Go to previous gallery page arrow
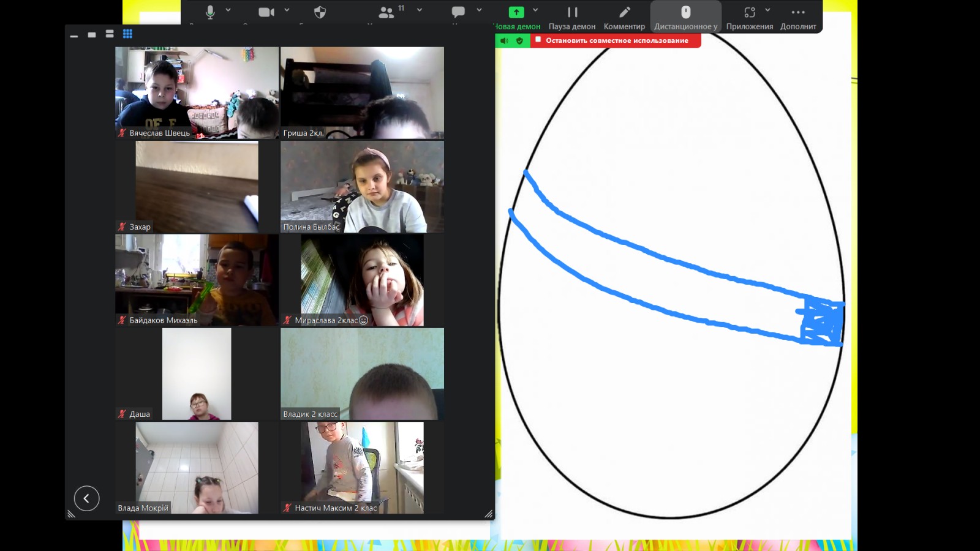Screen dimensions: 980x551 [x=86, y=498]
